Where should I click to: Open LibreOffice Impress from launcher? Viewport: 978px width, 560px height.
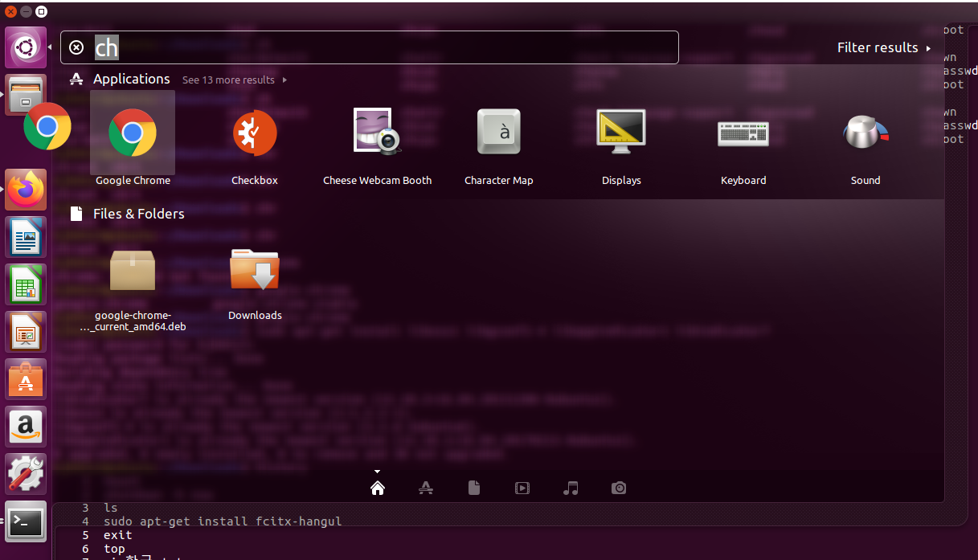[26, 332]
